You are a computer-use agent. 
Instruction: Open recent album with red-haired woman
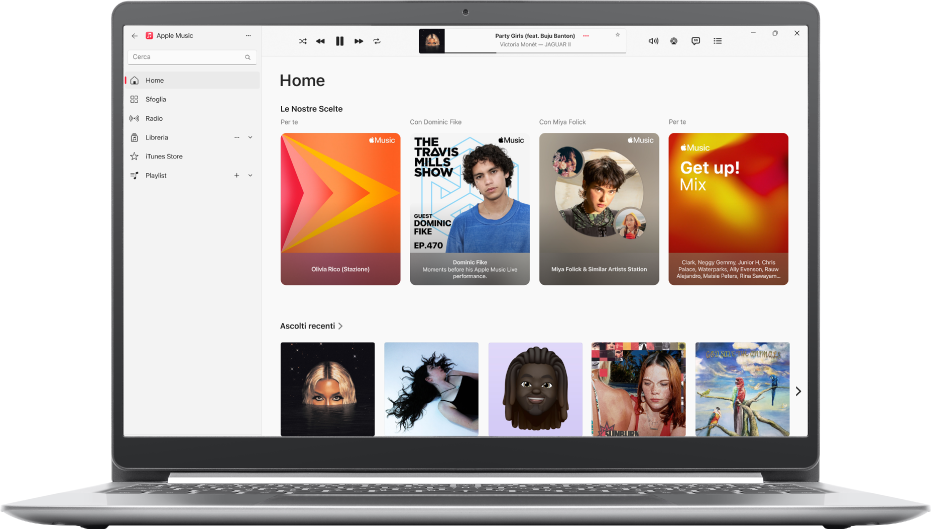[639, 389]
